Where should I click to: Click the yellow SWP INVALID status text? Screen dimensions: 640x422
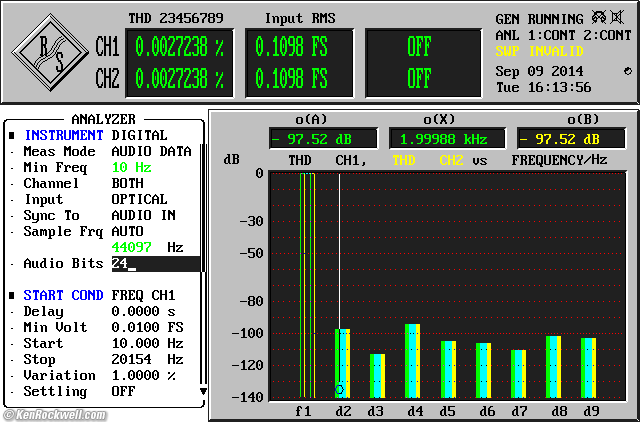point(539,51)
